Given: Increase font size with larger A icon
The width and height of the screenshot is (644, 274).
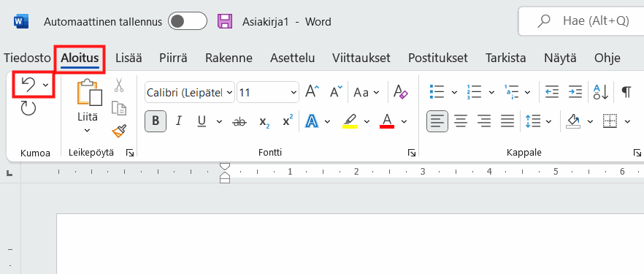Looking at the screenshot, I should [313, 92].
